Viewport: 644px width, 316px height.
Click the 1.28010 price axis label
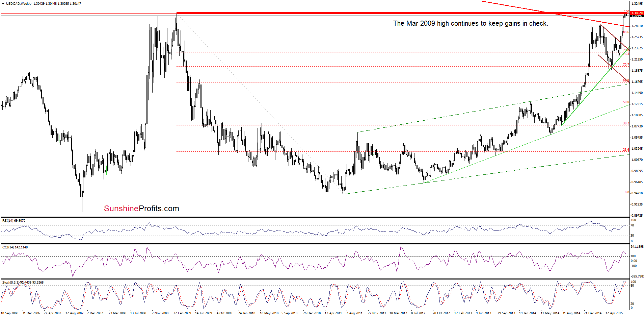(x=637, y=26)
